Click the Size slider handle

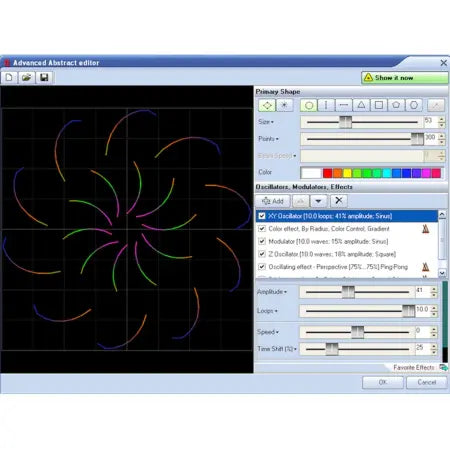tap(345, 122)
